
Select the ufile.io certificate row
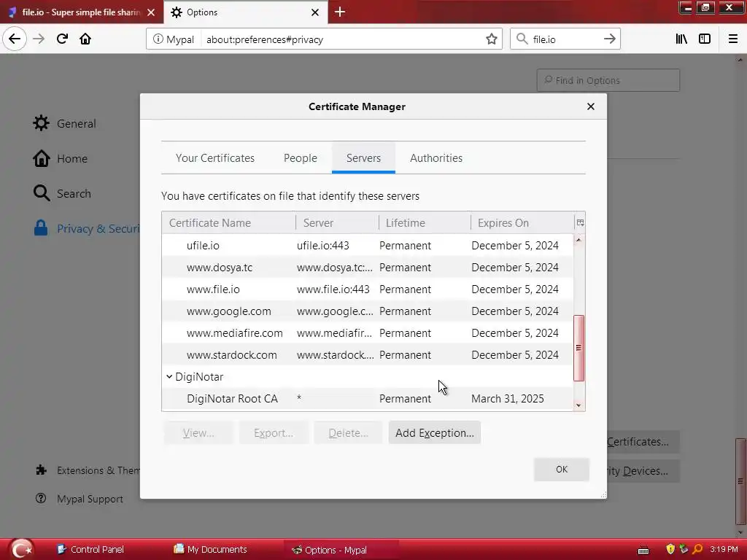368,245
